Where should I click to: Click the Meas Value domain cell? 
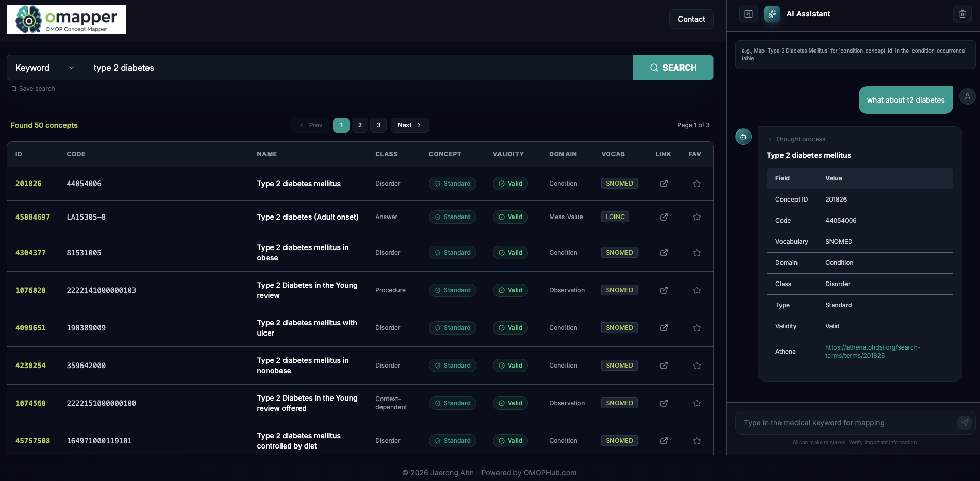[x=566, y=217]
